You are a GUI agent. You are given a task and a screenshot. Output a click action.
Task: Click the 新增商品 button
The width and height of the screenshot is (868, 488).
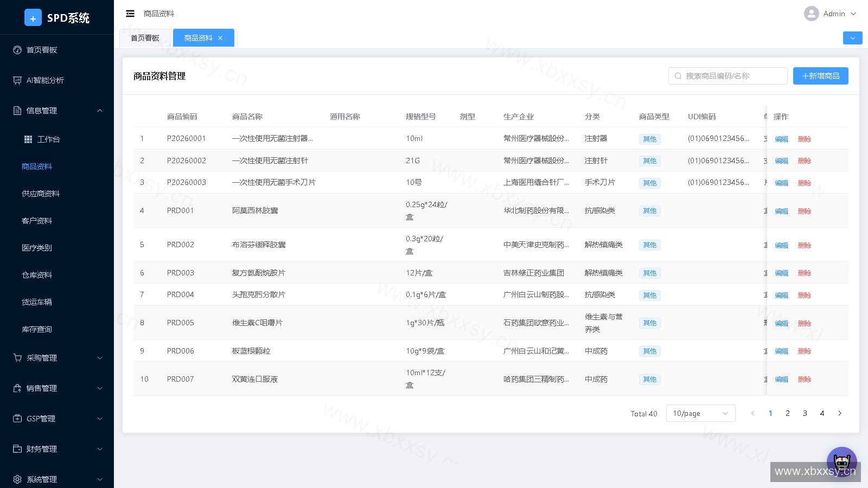click(x=821, y=76)
